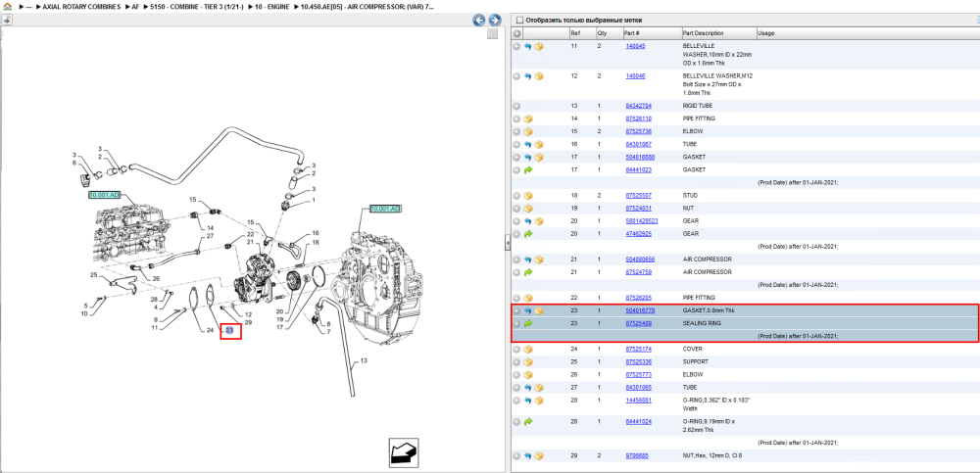
Task: Click the 10.001.AD reference label above the flywheel housing
Action: 385,208
